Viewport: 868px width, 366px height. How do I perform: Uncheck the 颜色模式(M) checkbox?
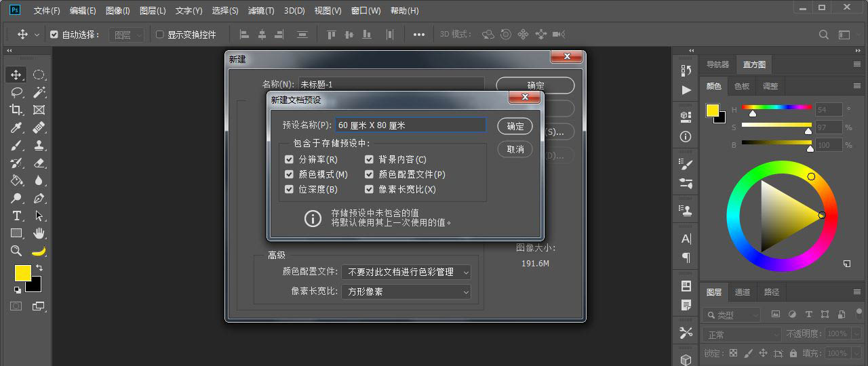[x=290, y=174]
